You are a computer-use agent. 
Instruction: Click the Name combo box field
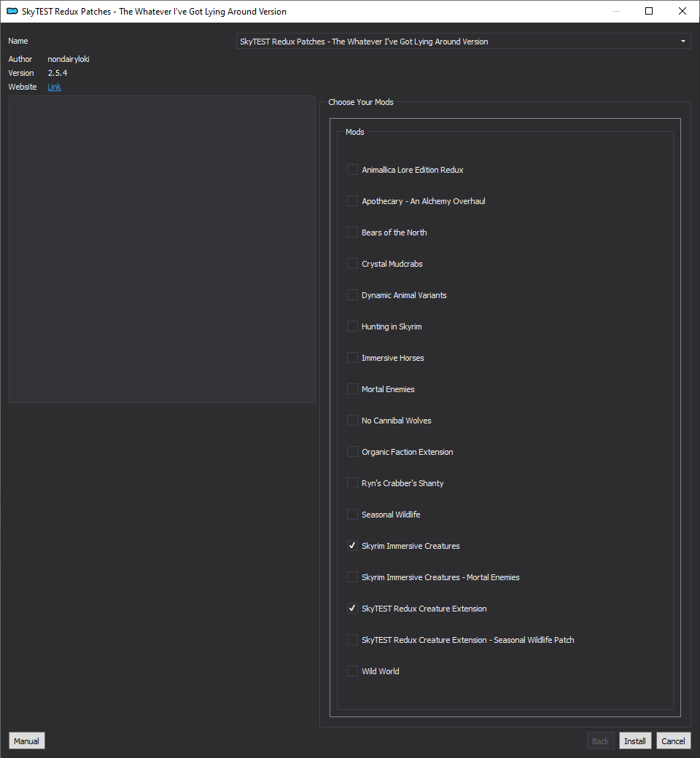[x=463, y=42]
